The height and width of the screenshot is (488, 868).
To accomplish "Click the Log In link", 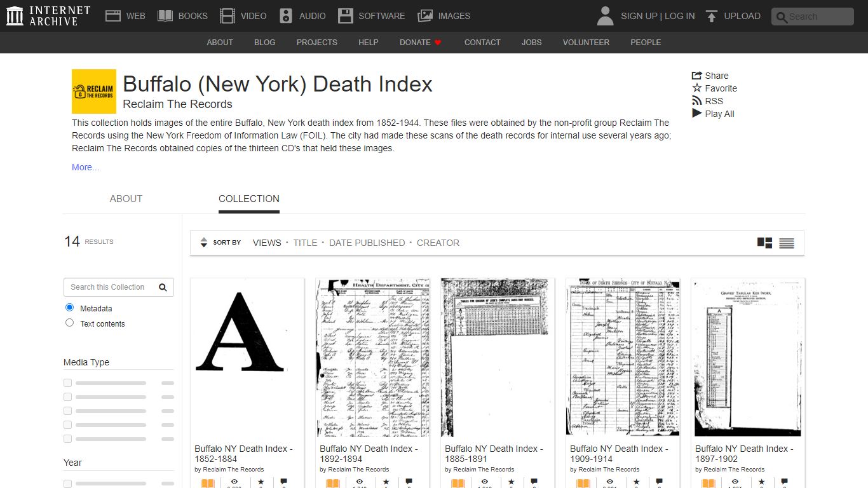I will click(680, 16).
